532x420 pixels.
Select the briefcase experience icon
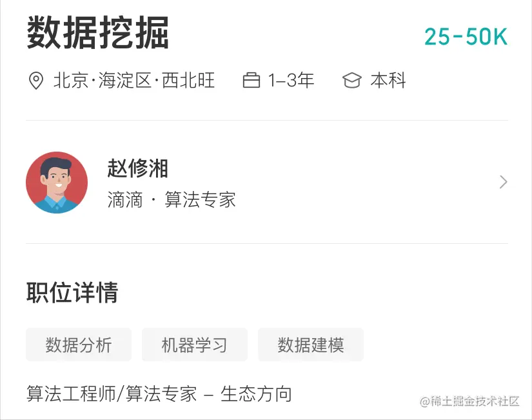[x=252, y=80]
